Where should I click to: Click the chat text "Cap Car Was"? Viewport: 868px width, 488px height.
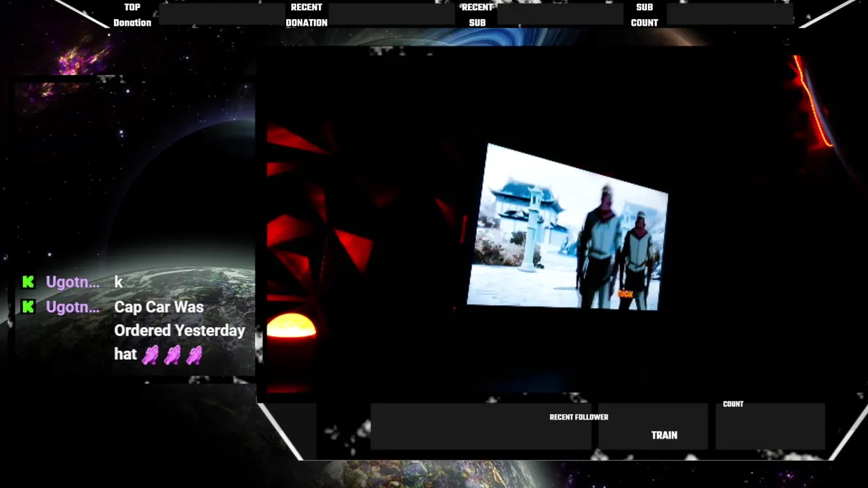pos(159,307)
